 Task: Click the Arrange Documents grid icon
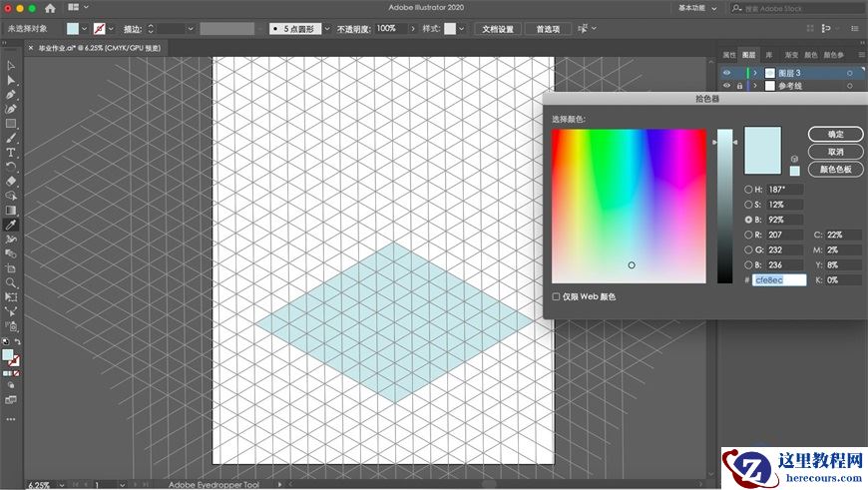[73, 7]
